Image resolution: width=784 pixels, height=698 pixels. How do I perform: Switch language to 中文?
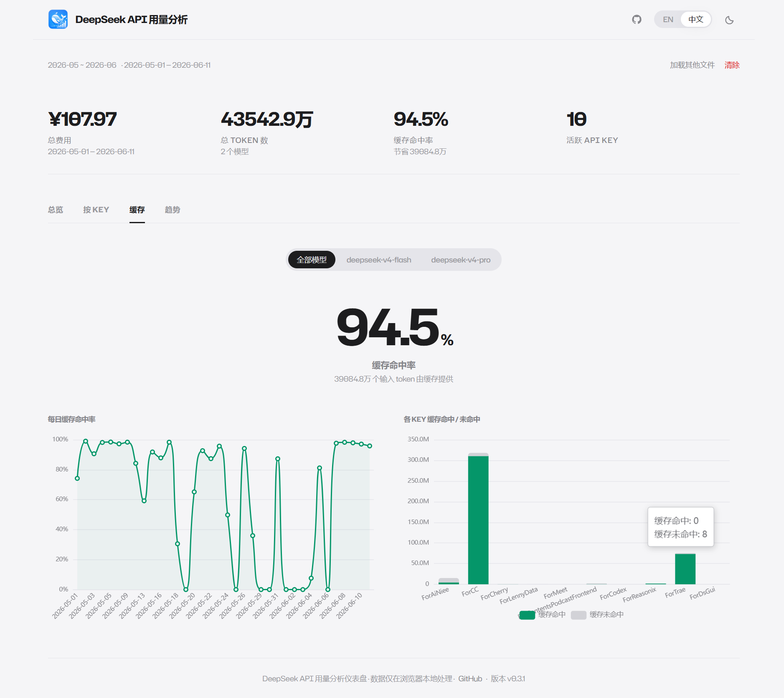coord(696,20)
